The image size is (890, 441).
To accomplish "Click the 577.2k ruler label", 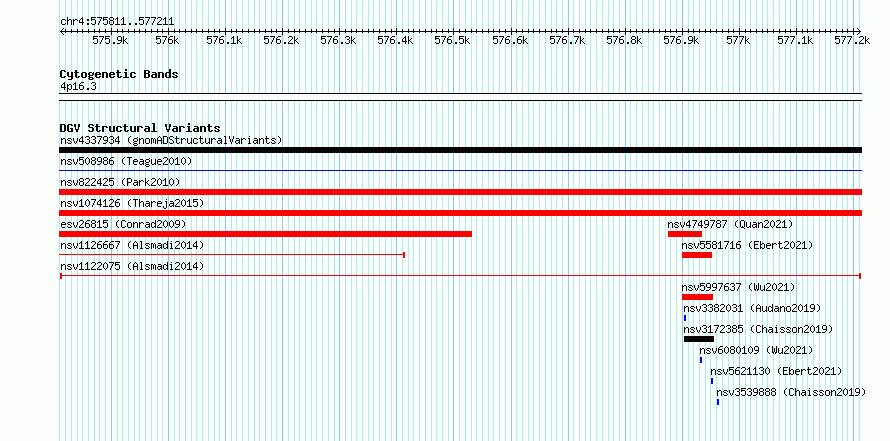I will point(852,40).
